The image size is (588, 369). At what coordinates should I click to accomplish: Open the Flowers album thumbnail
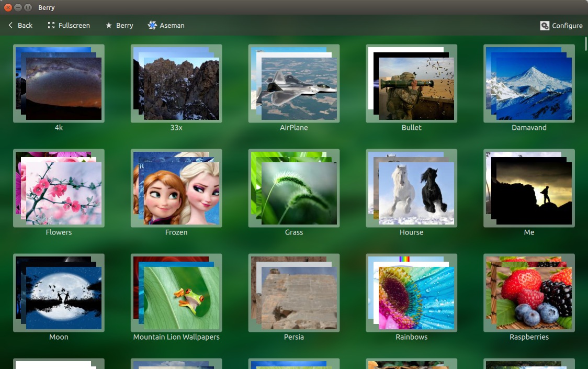click(59, 188)
